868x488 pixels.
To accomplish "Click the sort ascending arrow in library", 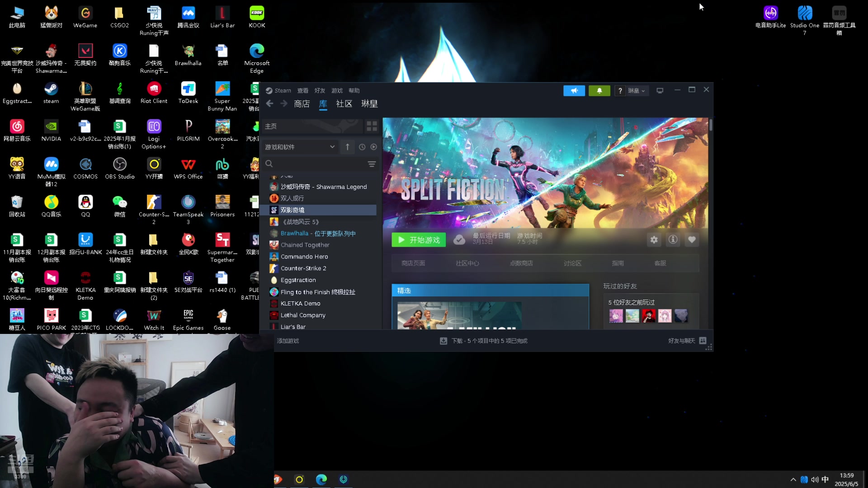I will pyautogui.click(x=347, y=147).
